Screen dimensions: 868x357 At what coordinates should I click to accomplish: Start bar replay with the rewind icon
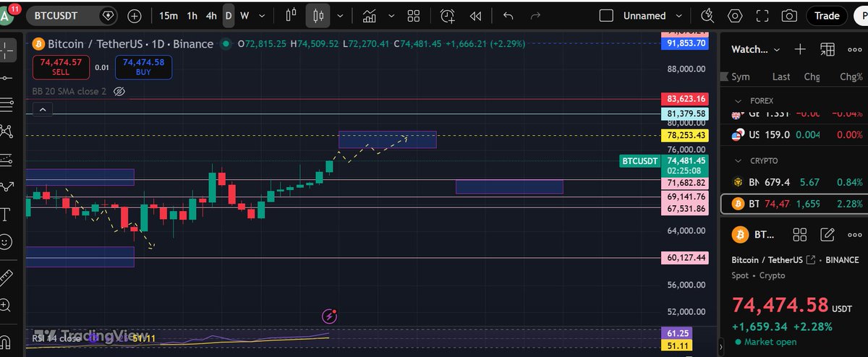475,15
